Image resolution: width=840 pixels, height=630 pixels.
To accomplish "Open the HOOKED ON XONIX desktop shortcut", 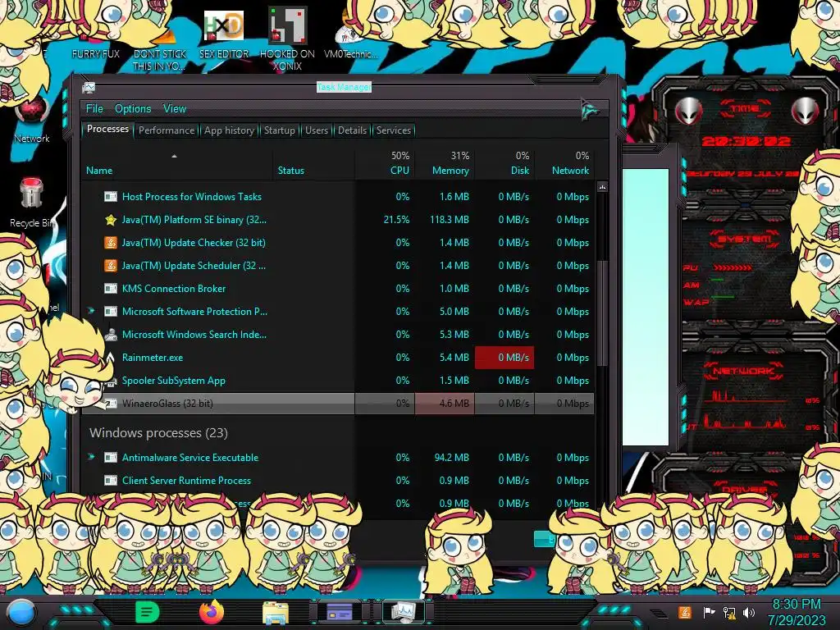I will pyautogui.click(x=288, y=39).
